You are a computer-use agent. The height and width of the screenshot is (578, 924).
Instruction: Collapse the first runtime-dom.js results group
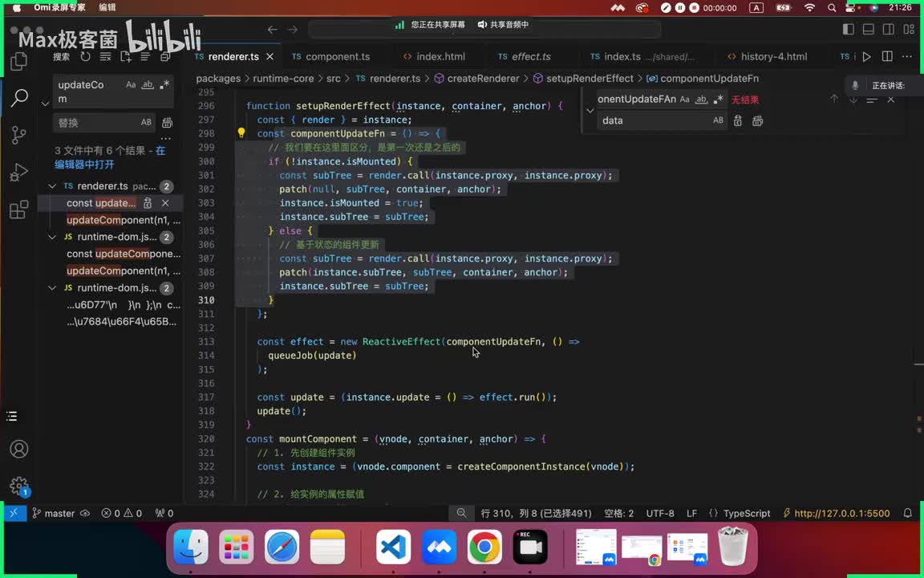(x=53, y=237)
